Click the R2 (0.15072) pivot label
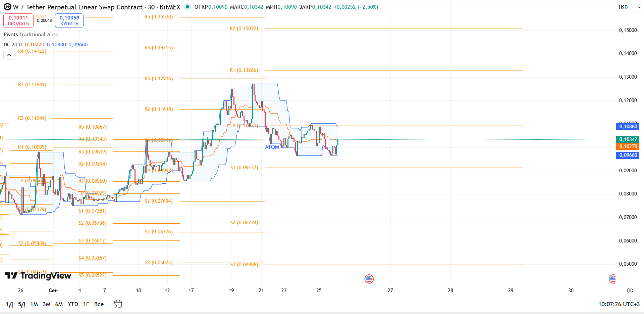Image resolution: width=644 pixels, height=314 pixels. coord(244,29)
